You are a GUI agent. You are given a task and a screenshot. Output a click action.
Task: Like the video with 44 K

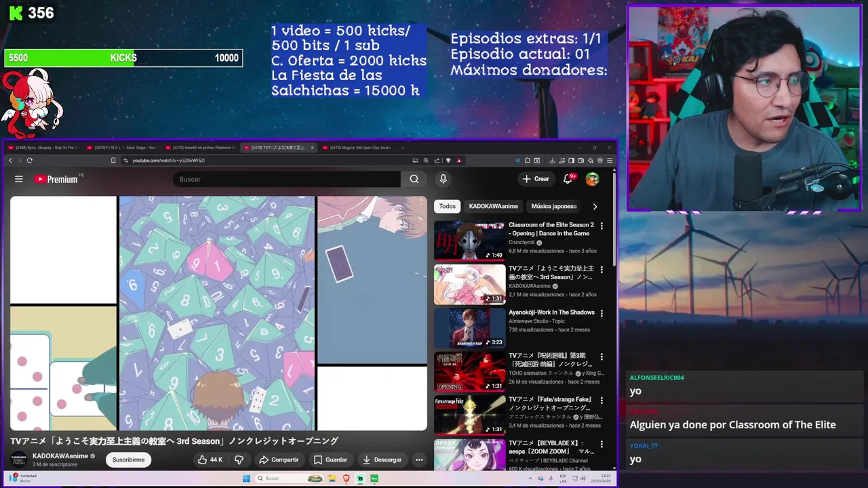(210, 460)
